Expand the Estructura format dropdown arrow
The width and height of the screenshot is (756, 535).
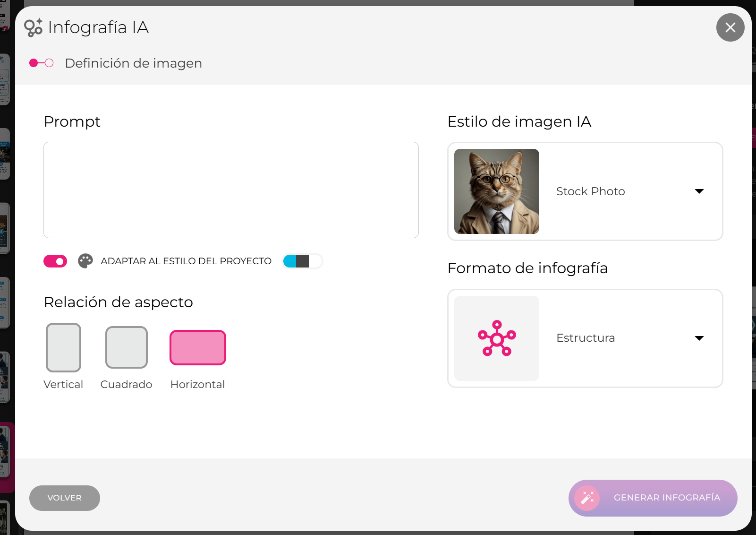tap(699, 338)
